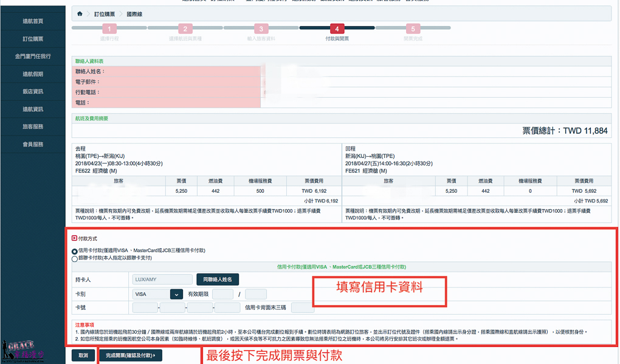Image resolution: width=620 pixels, height=364 pixels.
Task: Click 國際線 breadcrumb link
Action: [x=134, y=14]
